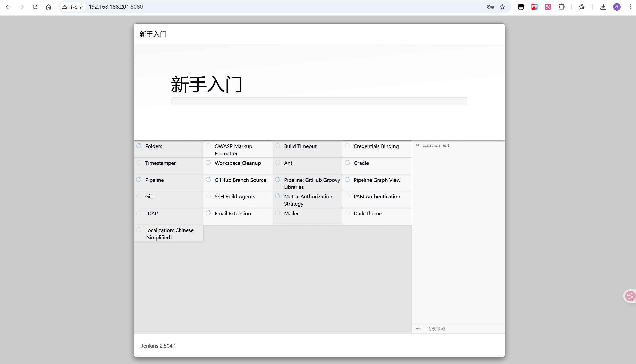Viewport: 636px width, 364px height.
Task: Click the installation progress bar
Action: pos(319,101)
